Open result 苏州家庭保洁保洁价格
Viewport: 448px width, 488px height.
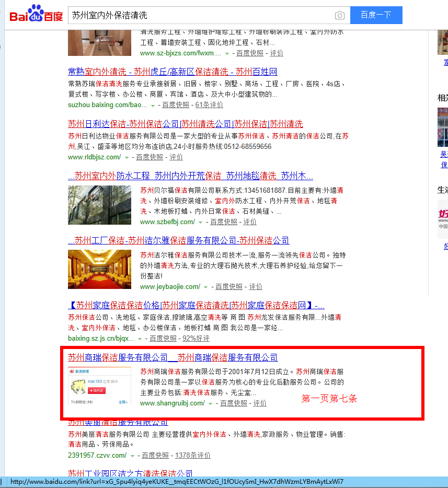[x=196, y=305]
